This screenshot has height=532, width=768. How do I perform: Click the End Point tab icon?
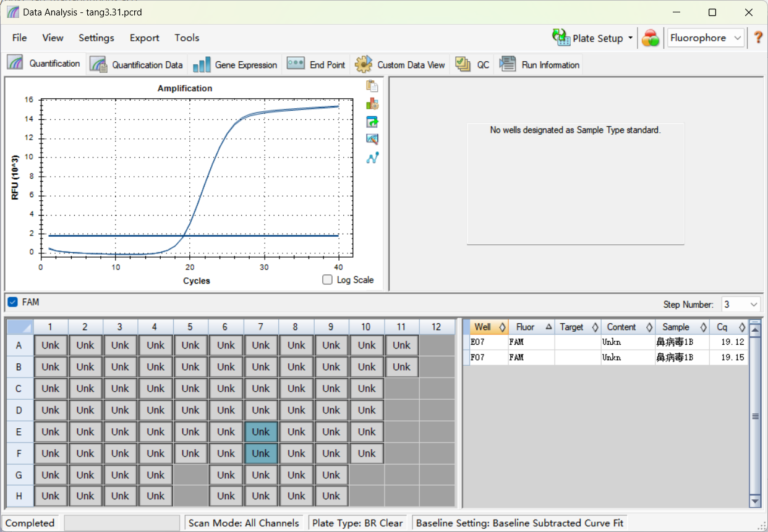296,64
